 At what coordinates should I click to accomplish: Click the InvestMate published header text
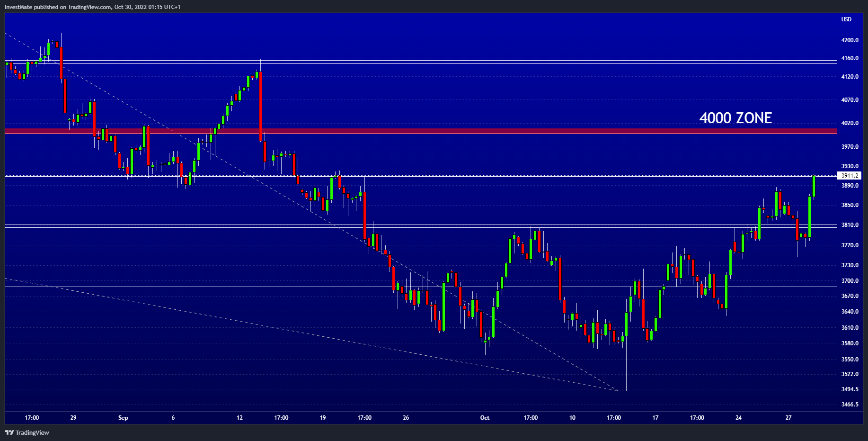(92, 7)
